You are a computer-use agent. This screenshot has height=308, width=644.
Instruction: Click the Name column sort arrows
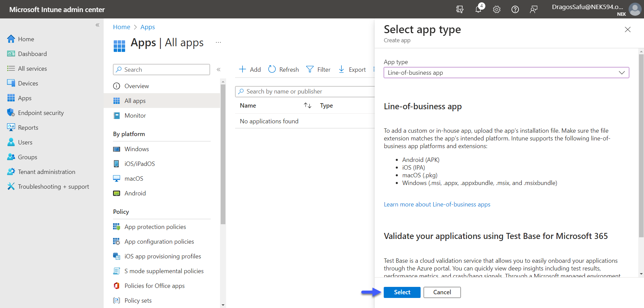307,105
